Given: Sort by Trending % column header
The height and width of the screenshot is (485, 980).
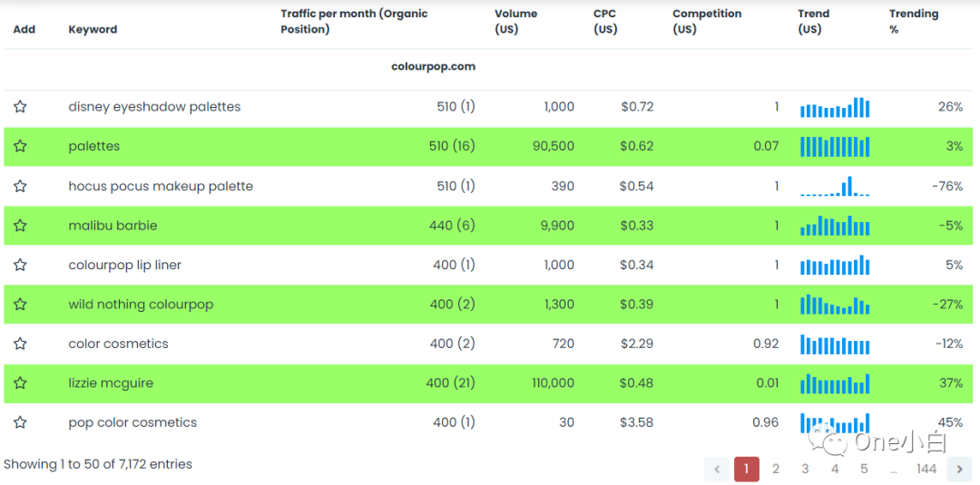Looking at the screenshot, I should point(913,21).
